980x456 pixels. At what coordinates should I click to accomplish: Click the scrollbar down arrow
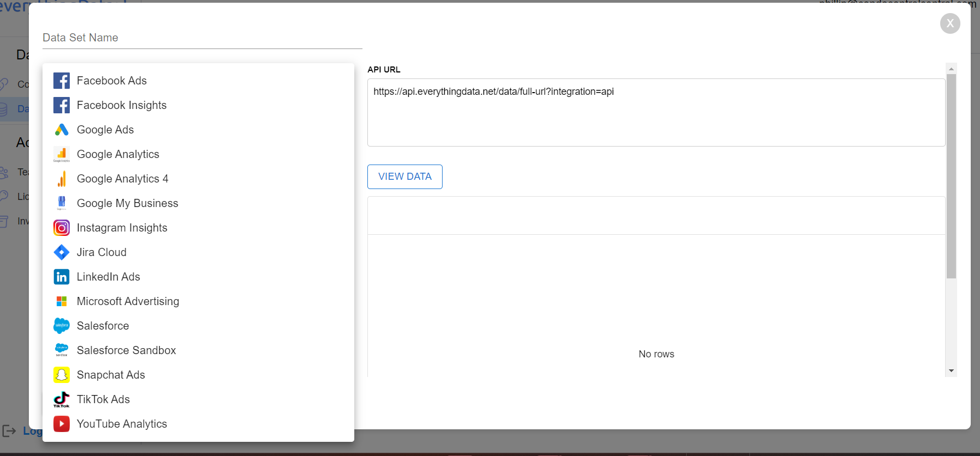pyautogui.click(x=951, y=371)
